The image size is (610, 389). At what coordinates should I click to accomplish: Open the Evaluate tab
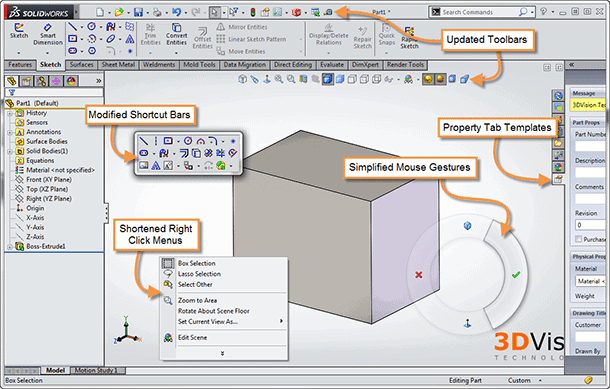(332, 65)
